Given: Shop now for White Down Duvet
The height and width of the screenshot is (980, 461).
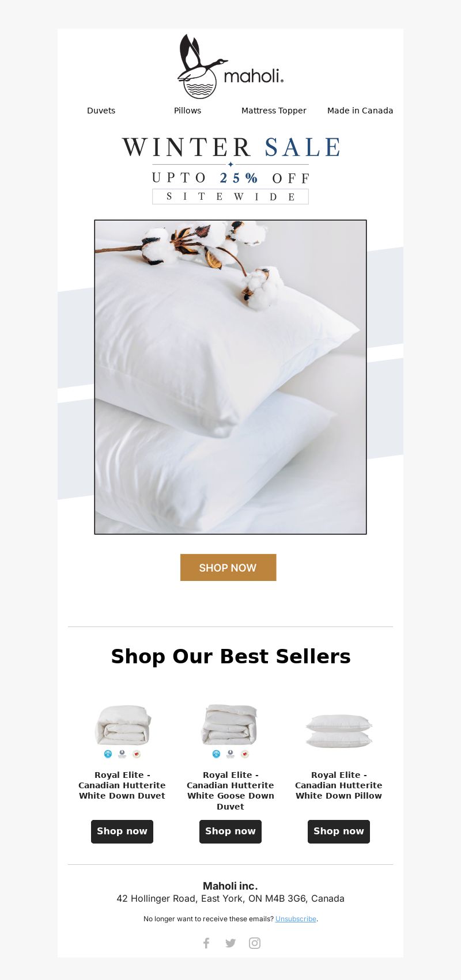Looking at the screenshot, I should tap(122, 831).
